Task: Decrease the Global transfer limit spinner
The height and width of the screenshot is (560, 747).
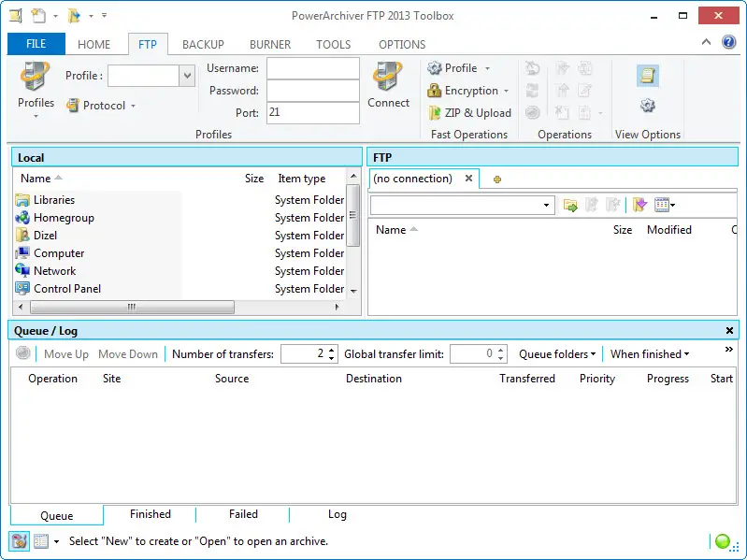Action: [501, 358]
